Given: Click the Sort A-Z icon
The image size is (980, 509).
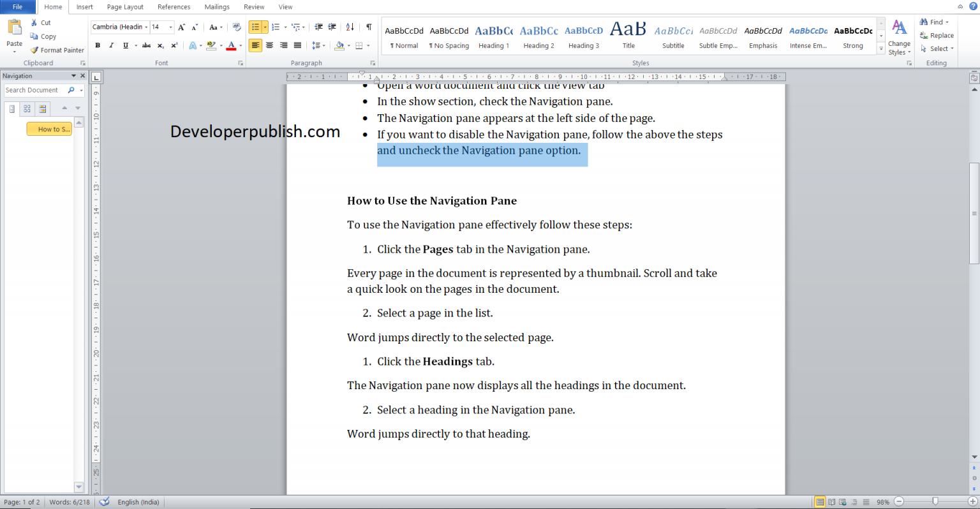Looking at the screenshot, I should 350,28.
